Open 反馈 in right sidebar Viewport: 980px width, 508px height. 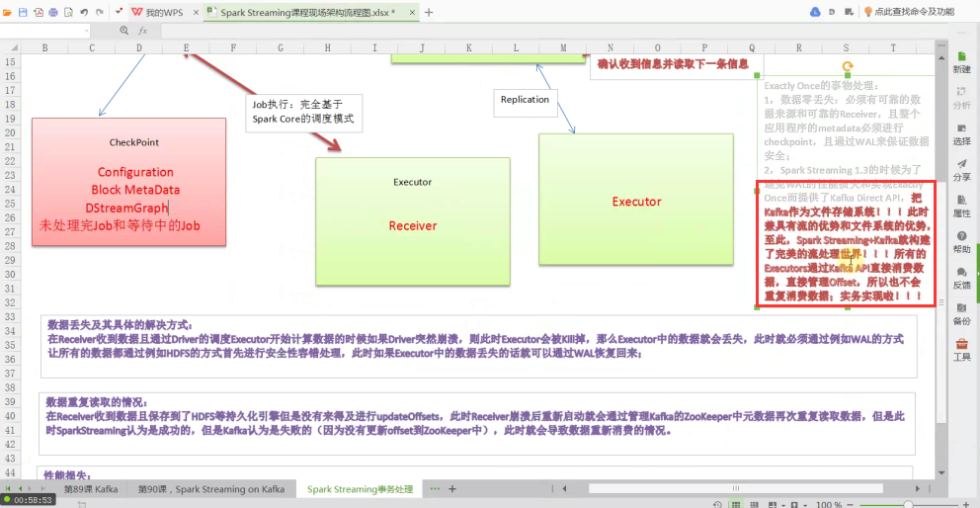tap(962, 277)
